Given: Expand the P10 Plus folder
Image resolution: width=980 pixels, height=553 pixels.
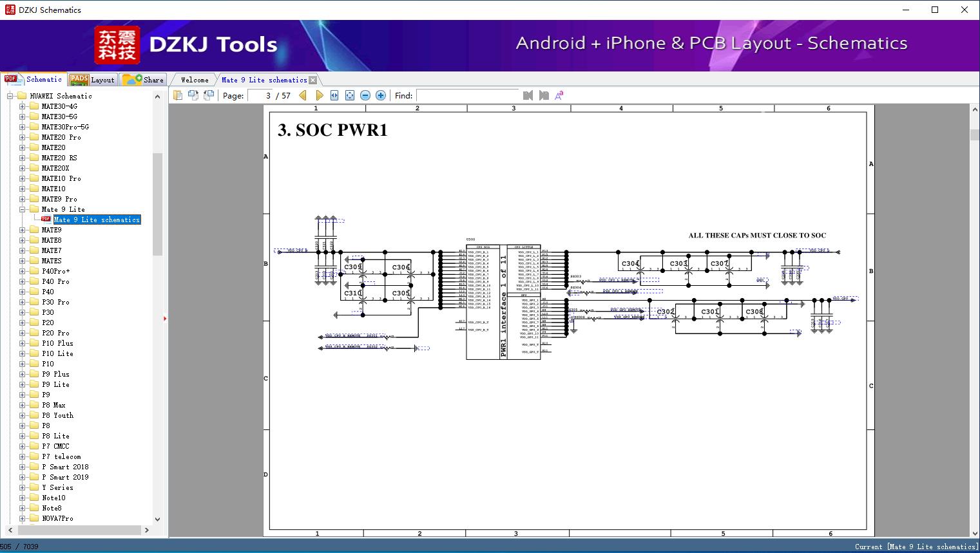Looking at the screenshot, I should tap(22, 343).
